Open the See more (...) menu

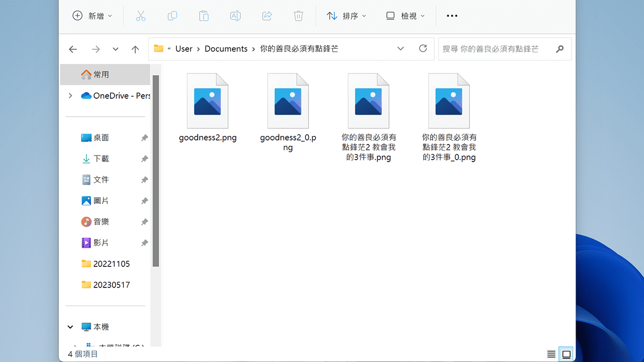point(451,16)
